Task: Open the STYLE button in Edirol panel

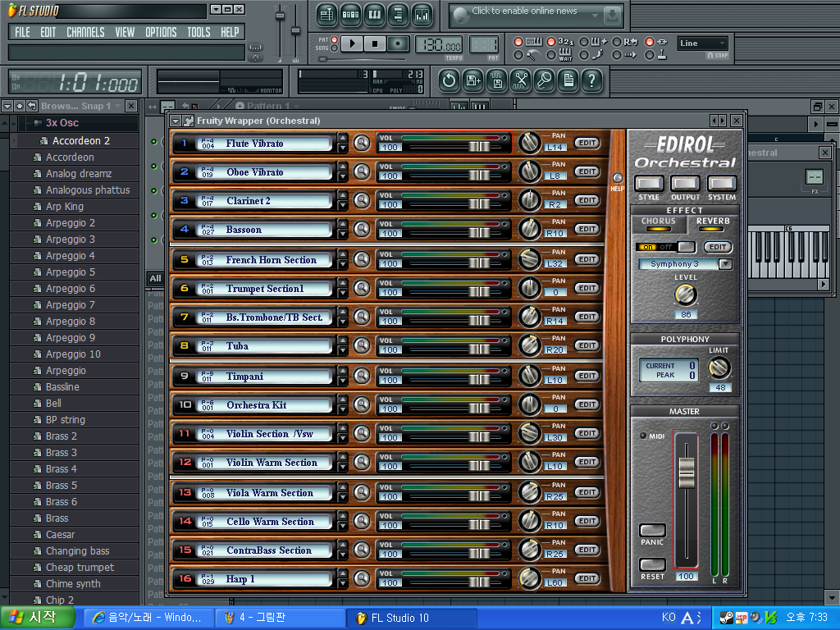Action: pos(649,183)
